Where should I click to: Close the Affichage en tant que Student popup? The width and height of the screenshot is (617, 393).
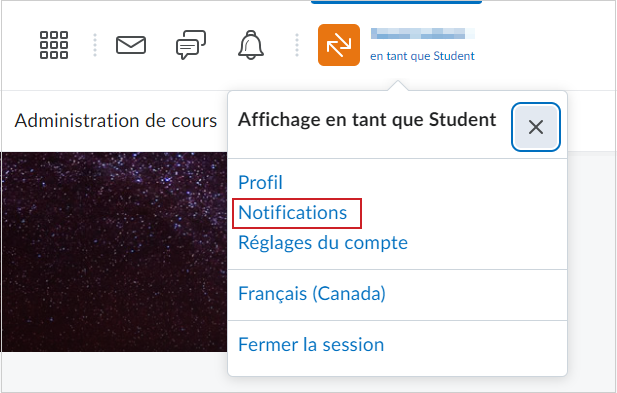(536, 127)
